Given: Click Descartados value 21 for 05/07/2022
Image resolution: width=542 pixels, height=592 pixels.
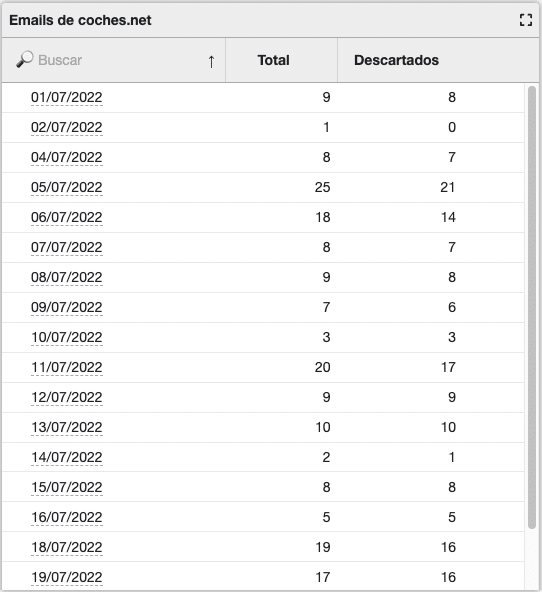Looking at the screenshot, I should tap(448, 187).
